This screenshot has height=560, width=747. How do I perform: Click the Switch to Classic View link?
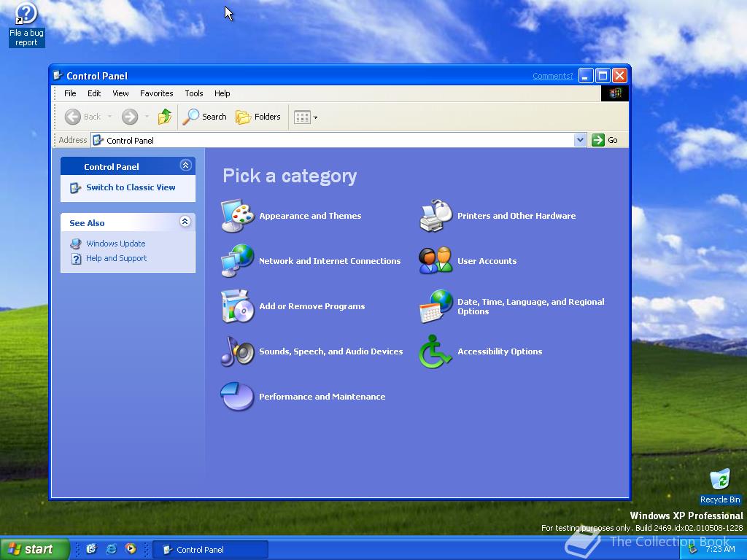(x=131, y=187)
